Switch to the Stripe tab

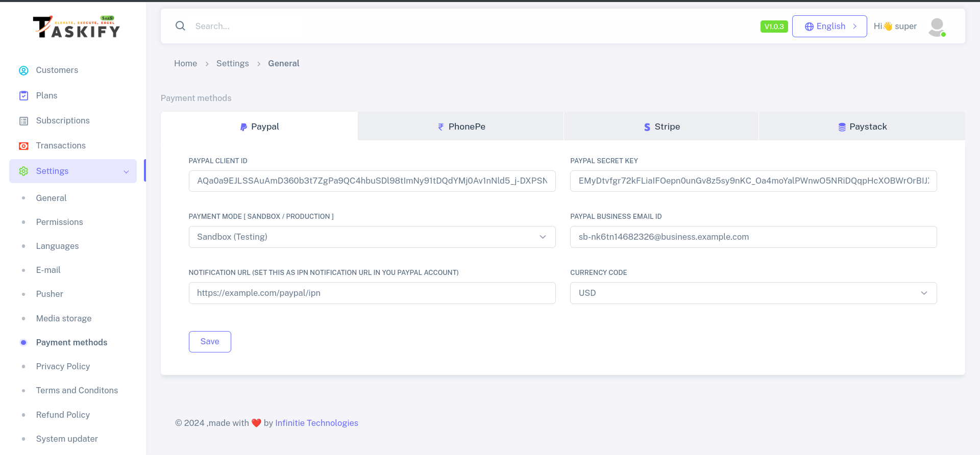pyautogui.click(x=661, y=127)
